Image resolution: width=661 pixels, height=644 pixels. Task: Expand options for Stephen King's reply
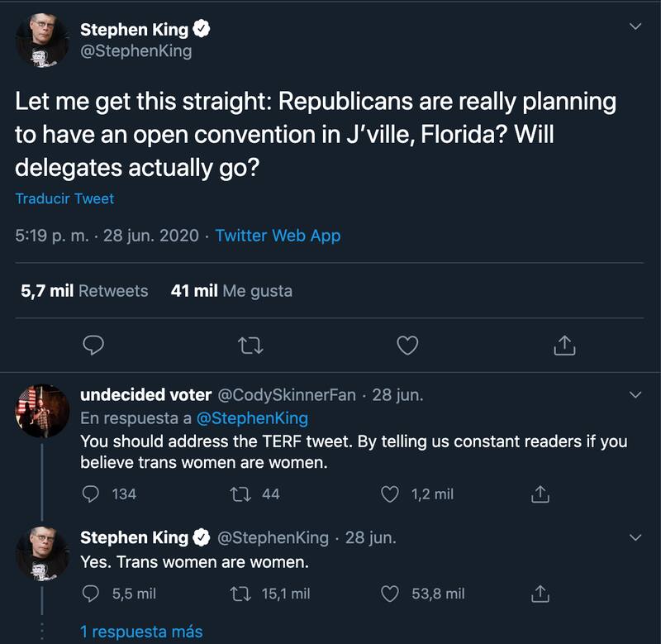635,537
